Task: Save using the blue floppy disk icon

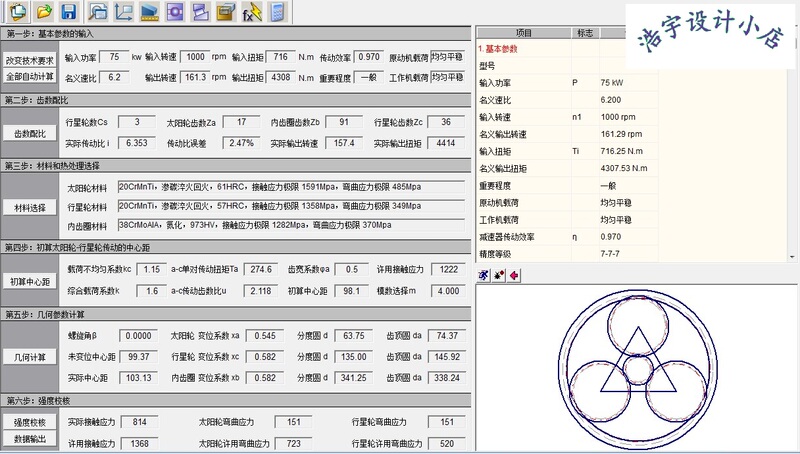Action: click(69, 12)
